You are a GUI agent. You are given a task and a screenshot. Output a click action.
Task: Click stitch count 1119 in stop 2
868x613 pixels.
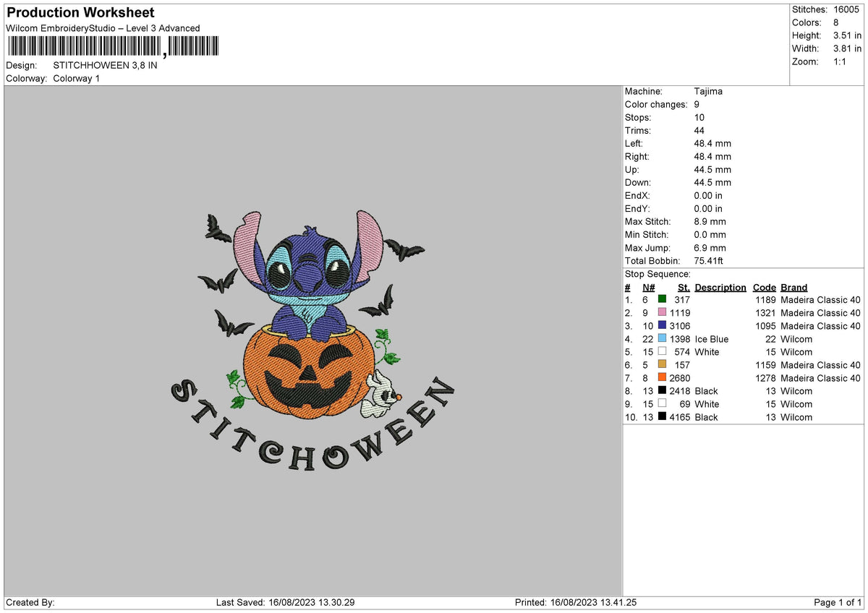(680, 313)
